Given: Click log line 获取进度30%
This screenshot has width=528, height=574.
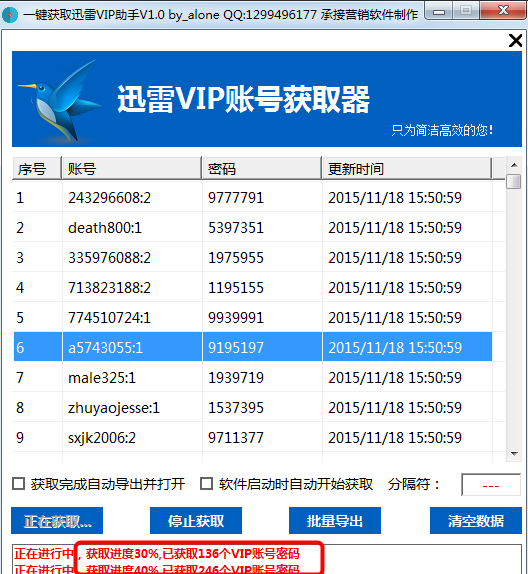Looking at the screenshot, I should click(x=157, y=554).
